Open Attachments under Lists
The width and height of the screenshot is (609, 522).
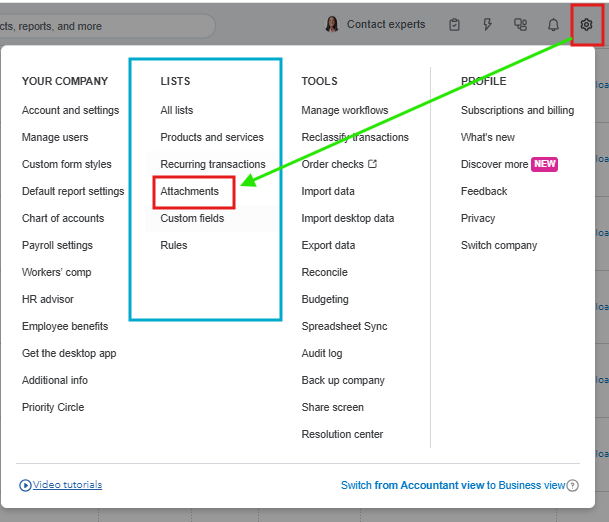pos(190,191)
